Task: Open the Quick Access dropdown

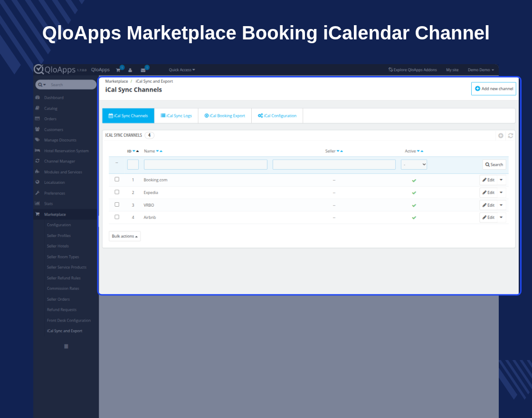Action: point(182,70)
